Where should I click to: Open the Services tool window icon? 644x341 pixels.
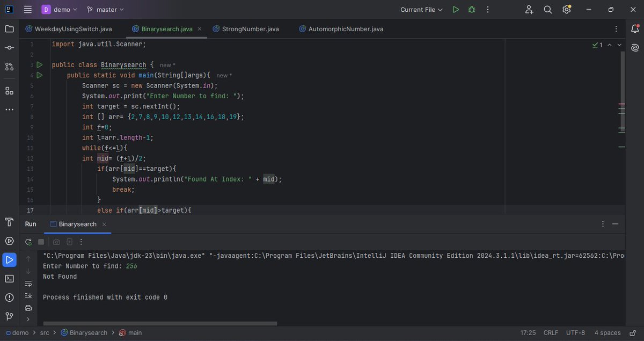[x=9, y=241]
